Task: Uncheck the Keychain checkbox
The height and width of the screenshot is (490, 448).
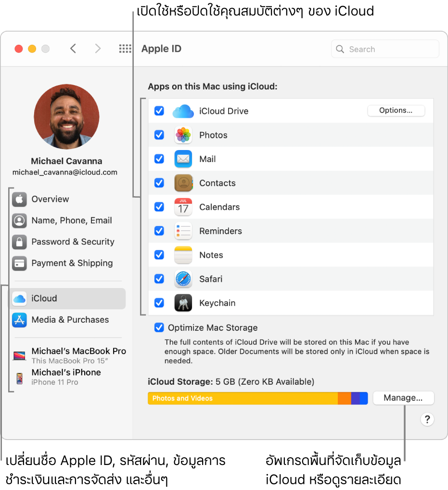Action: point(159,303)
